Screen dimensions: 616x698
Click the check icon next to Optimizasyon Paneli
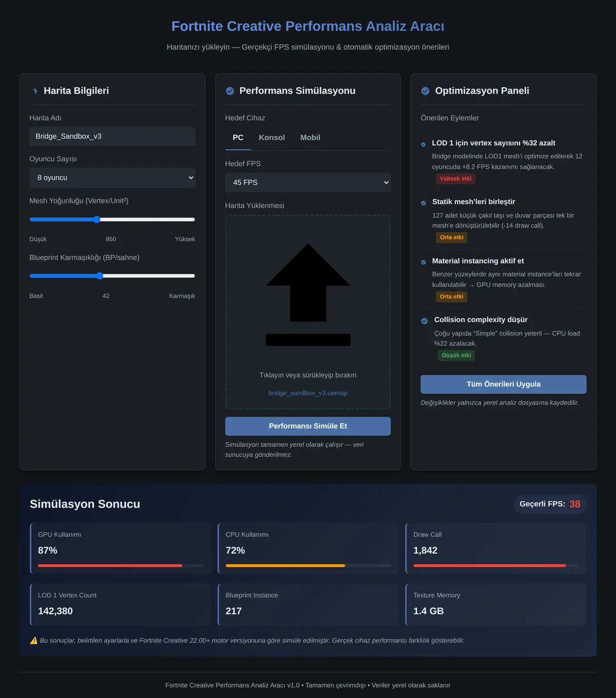426,91
